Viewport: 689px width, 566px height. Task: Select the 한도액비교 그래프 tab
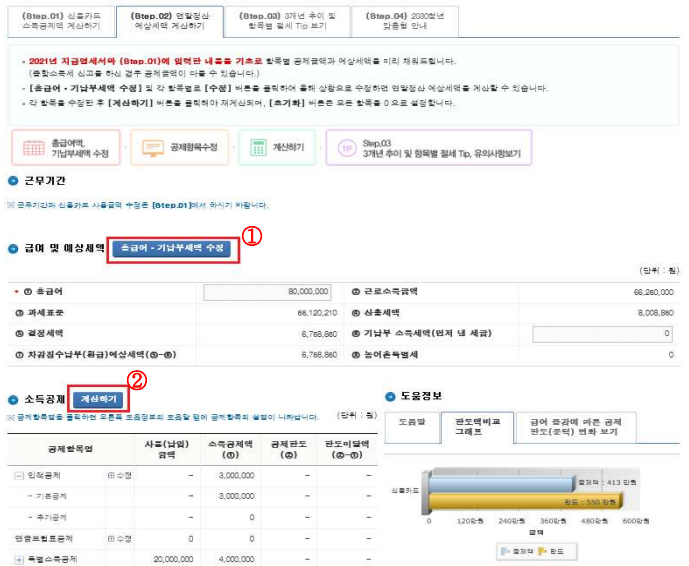pyautogui.click(x=477, y=427)
